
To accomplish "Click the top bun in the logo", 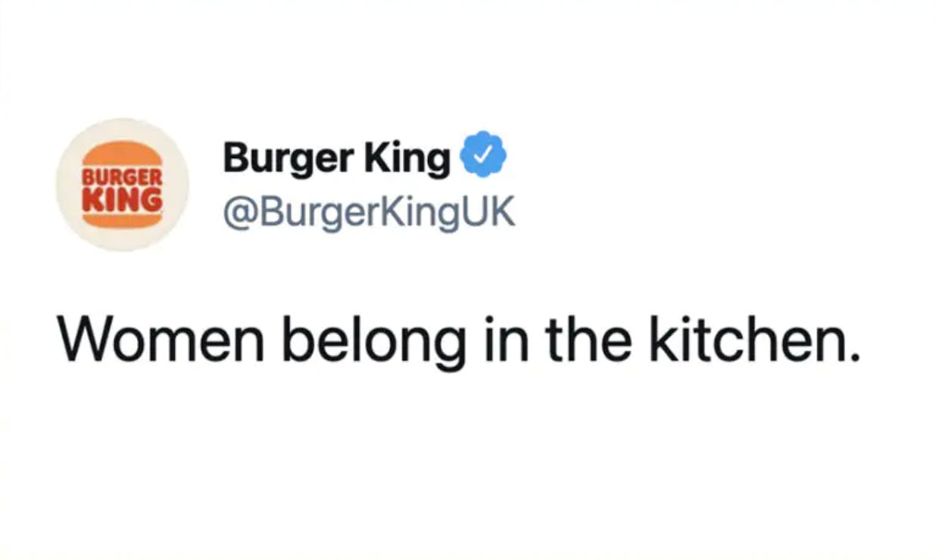I will pyautogui.click(x=122, y=154).
